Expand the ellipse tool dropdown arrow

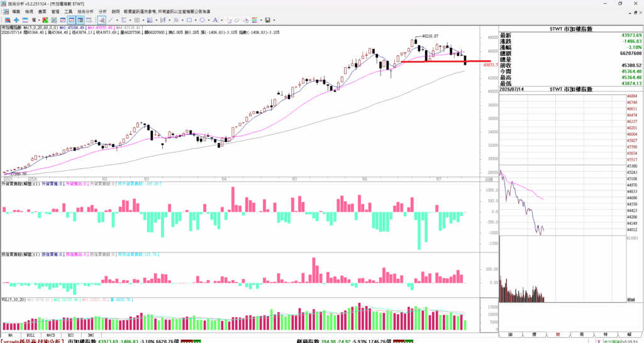(x=209, y=19)
